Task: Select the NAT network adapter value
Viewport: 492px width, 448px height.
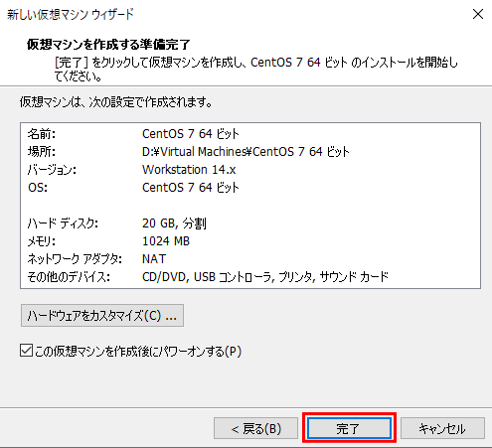Action: 154,259
